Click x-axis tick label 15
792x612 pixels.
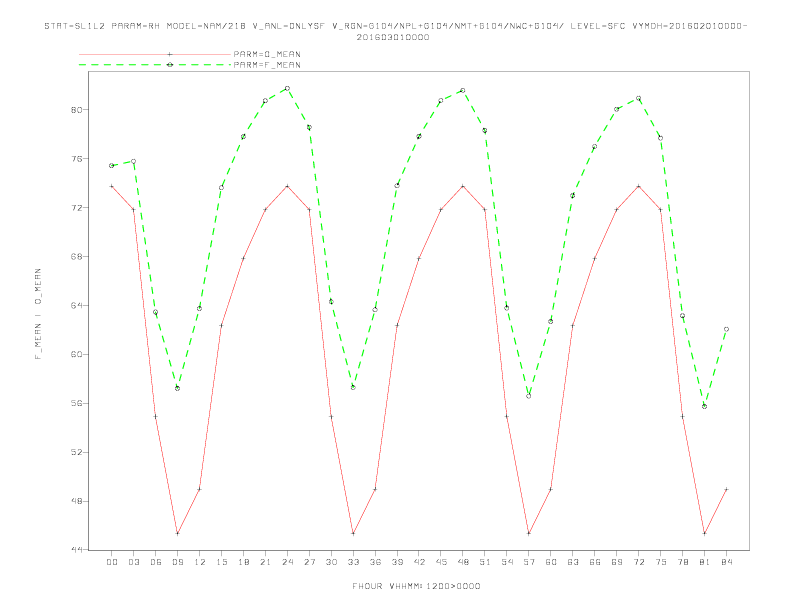tap(221, 562)
